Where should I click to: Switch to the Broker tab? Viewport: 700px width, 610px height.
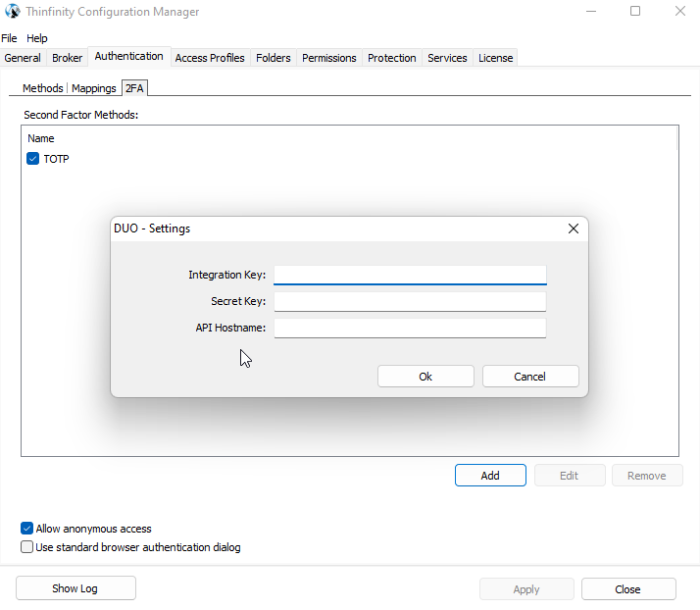(67, 58)
